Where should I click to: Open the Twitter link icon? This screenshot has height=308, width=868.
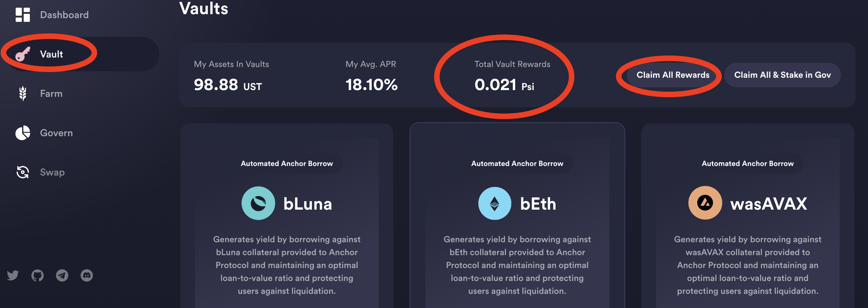13,275
